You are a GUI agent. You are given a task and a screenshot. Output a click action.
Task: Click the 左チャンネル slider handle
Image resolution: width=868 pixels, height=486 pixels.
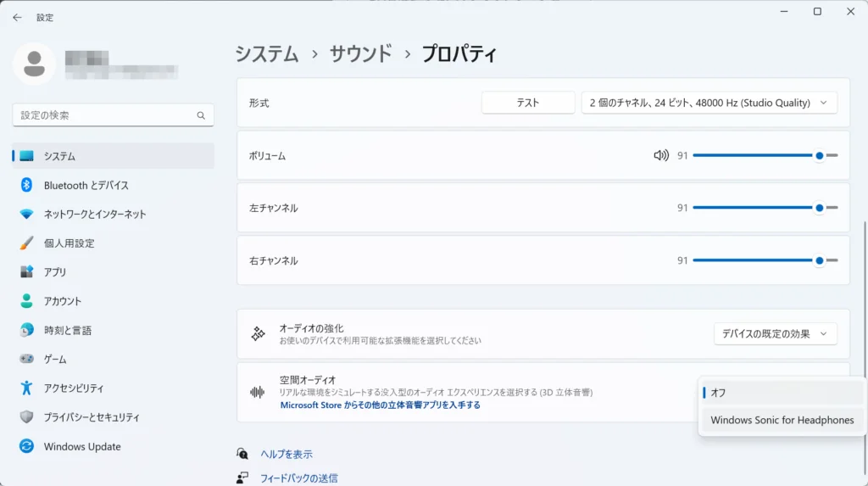click(819, 208)
